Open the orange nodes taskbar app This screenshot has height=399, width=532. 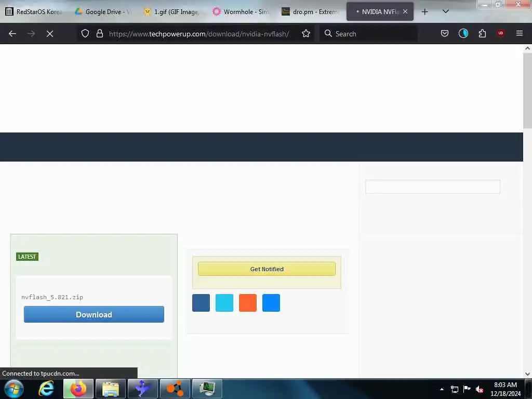[175, 389]
